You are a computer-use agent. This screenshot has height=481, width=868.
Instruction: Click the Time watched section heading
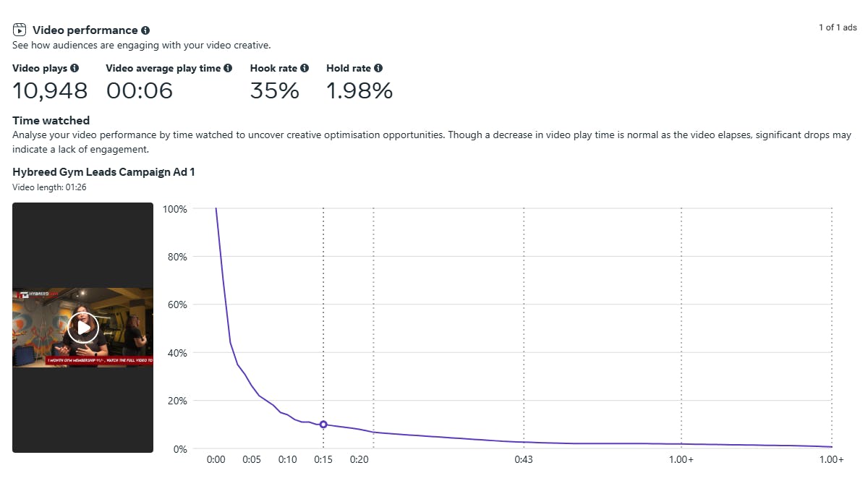tap(51, 121)
